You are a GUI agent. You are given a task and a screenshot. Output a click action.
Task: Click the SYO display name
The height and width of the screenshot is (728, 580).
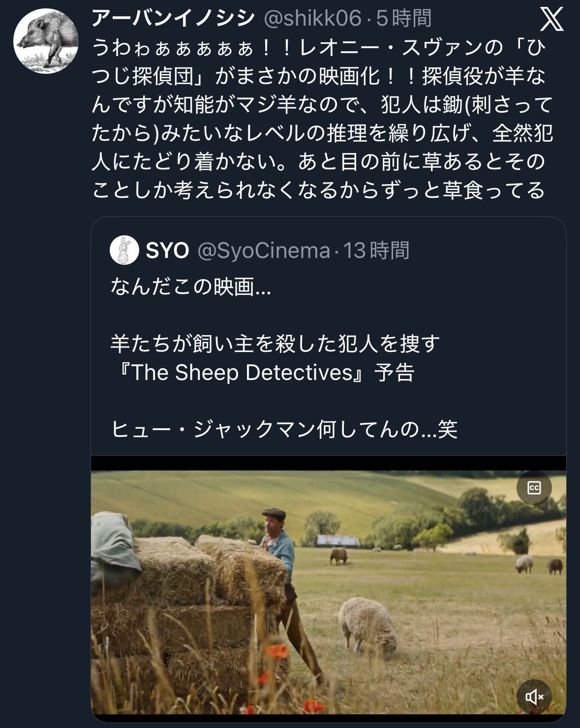click(x=168, y=251)
